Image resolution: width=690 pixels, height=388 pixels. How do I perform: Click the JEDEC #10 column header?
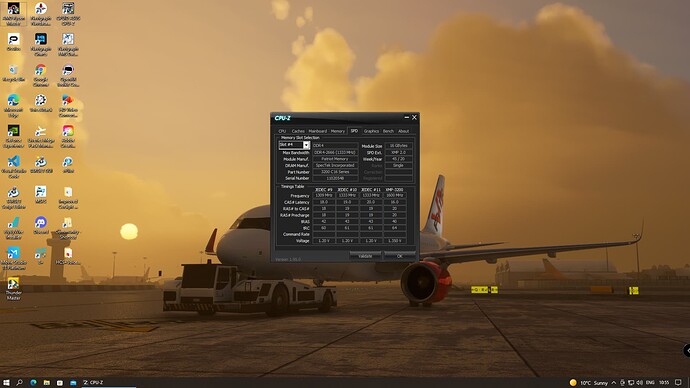tap(347, 190)
